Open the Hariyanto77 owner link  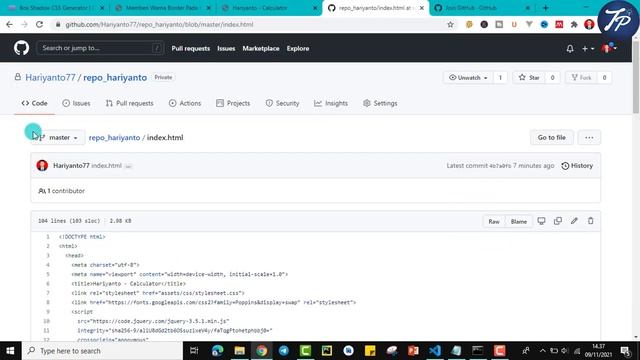pos(50,78)
